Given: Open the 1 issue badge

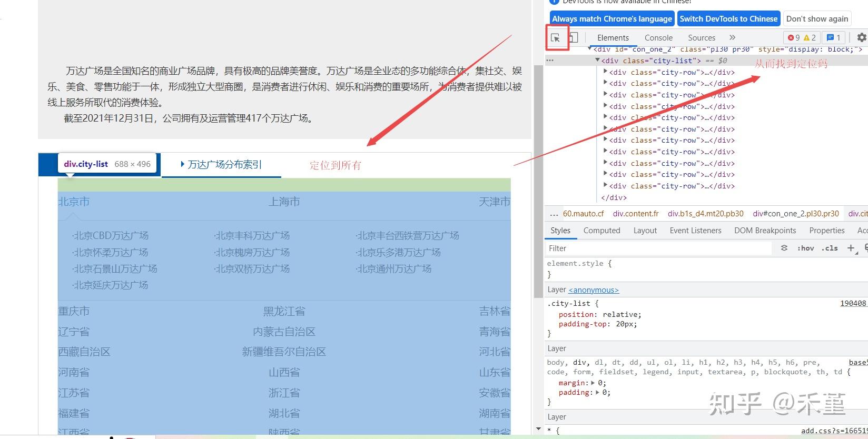Looking at the screenshot, I should pyautogui.click(x=834, y=37).
